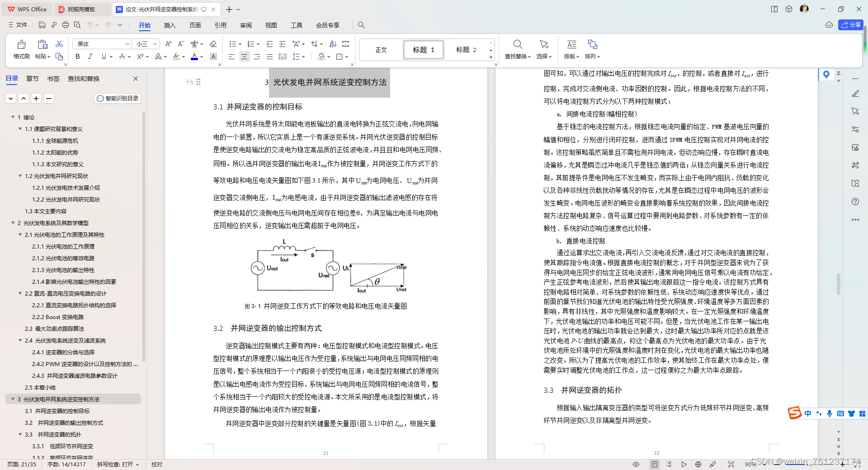This screenshot has height=470, width=868.
Task: Collapse 2.4 光伏发电系统逆变及滤波系统 node
Action: [20, 340]
